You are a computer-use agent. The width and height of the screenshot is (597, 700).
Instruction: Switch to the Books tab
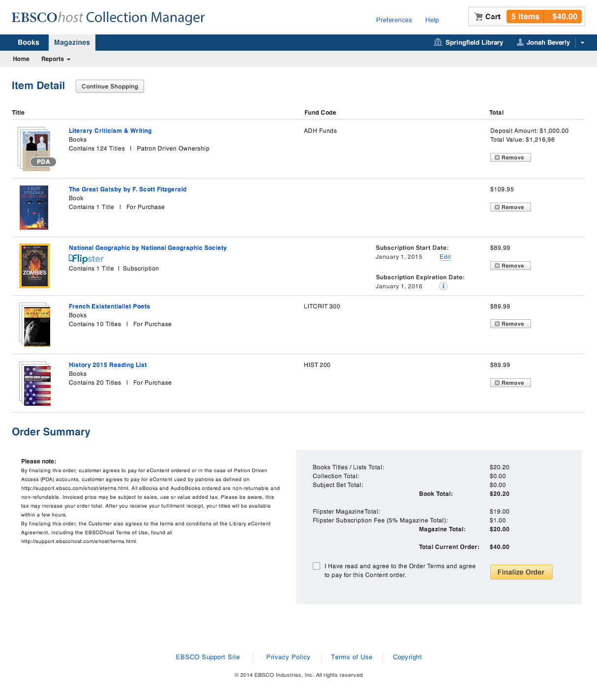[28, 42]
